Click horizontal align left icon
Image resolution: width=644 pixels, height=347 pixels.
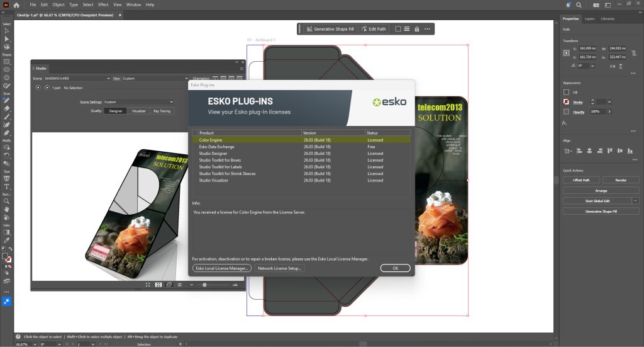(579, 151)
